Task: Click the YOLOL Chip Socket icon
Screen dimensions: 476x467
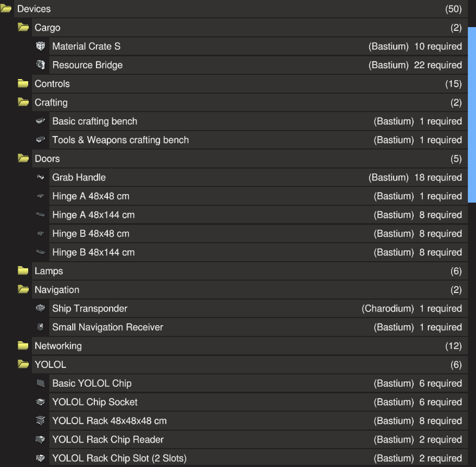Action: pos(41,402)
